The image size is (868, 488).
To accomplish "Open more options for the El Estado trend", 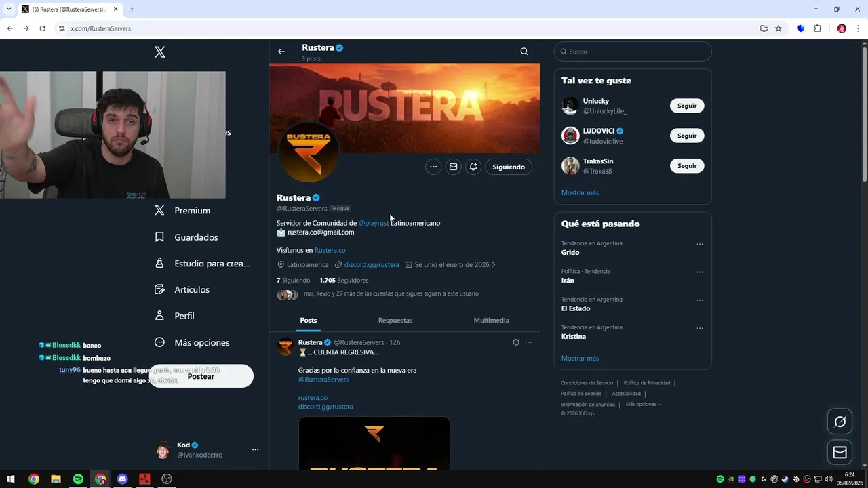I will [x=700, y=300].
